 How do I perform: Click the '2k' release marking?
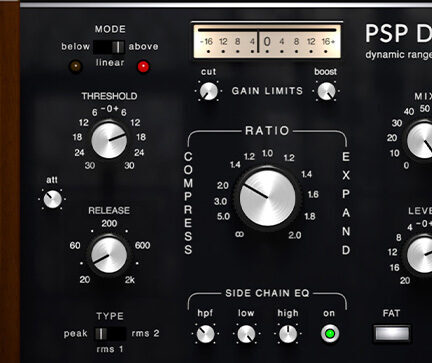(130, 280)
